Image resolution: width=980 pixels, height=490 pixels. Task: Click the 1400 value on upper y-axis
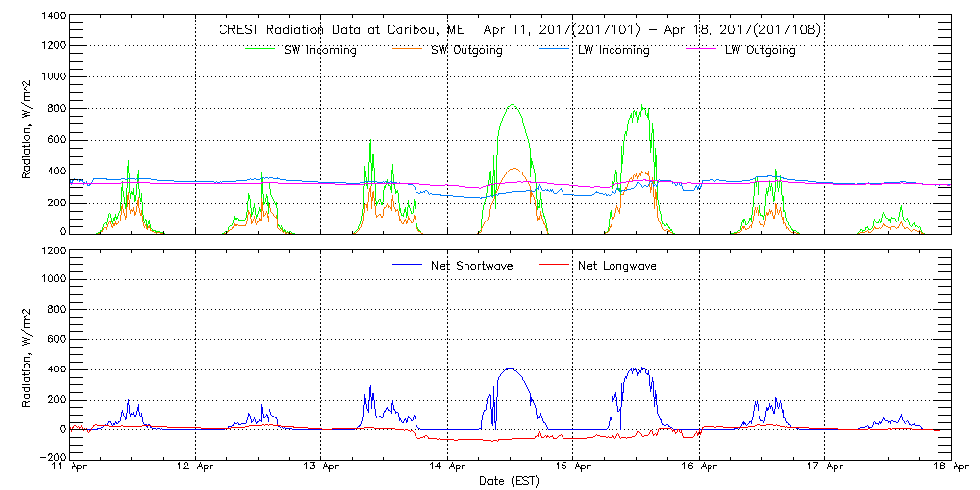52,17
